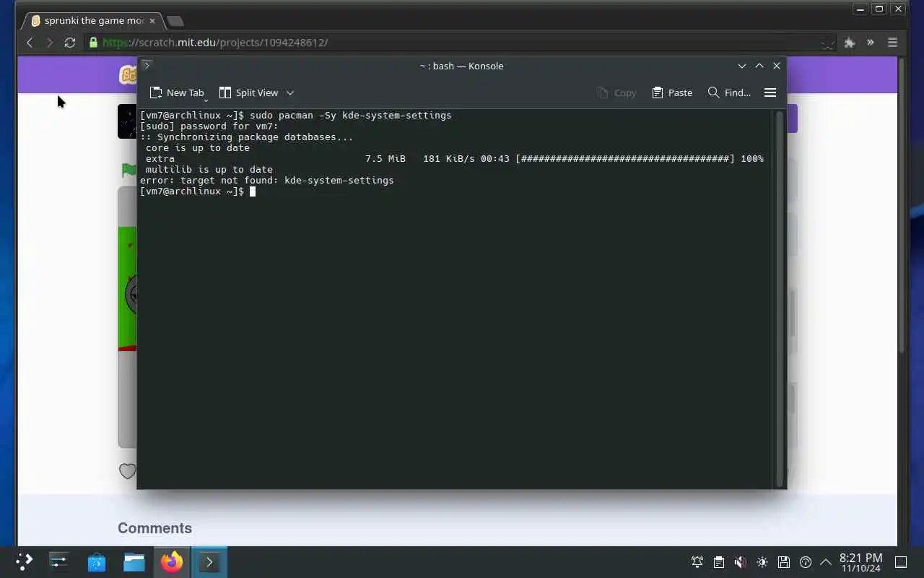Click the Paste button in Konsole toolbar
This screenshot has width=924, height=578.
672,92
